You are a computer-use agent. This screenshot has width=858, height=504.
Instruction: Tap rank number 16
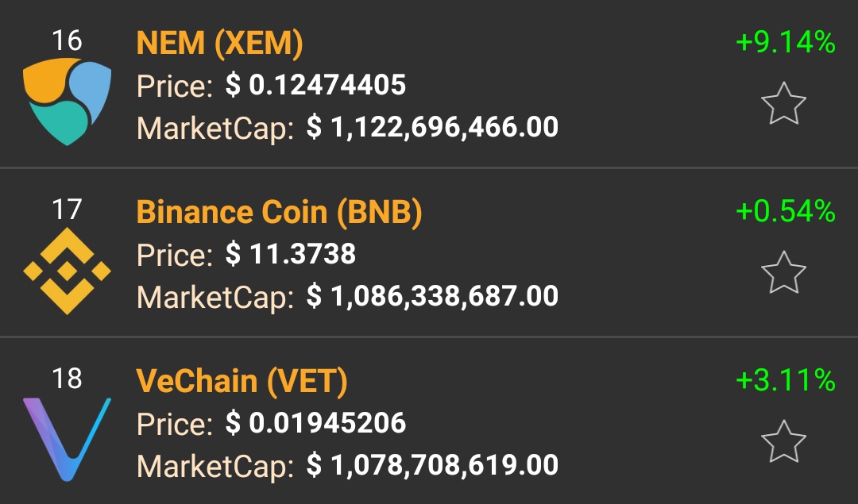point(67,40)
